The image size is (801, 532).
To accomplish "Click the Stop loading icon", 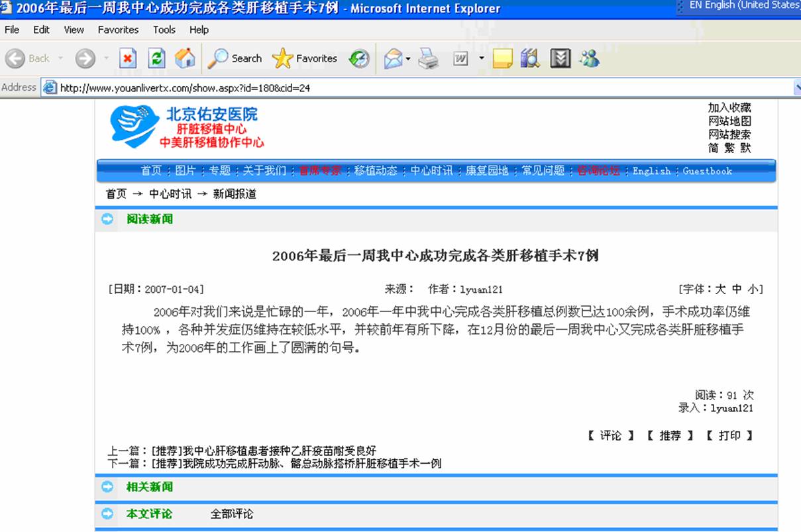I will click(x=128, y=58).
